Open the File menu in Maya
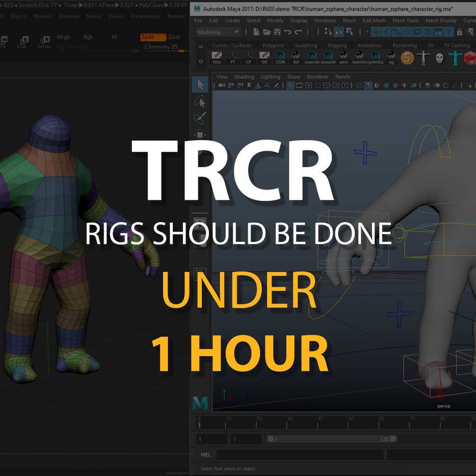 tap(198, 20)
